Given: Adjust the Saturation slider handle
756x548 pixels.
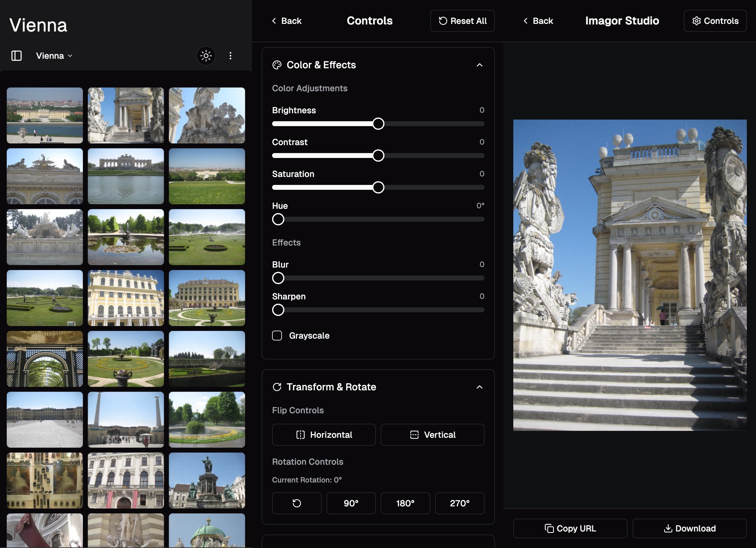Looking at the screenshot, I should [378, 187].
